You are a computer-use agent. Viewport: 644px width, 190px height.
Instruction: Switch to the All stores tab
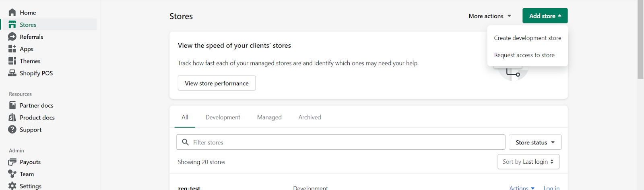tap(185, 117)
